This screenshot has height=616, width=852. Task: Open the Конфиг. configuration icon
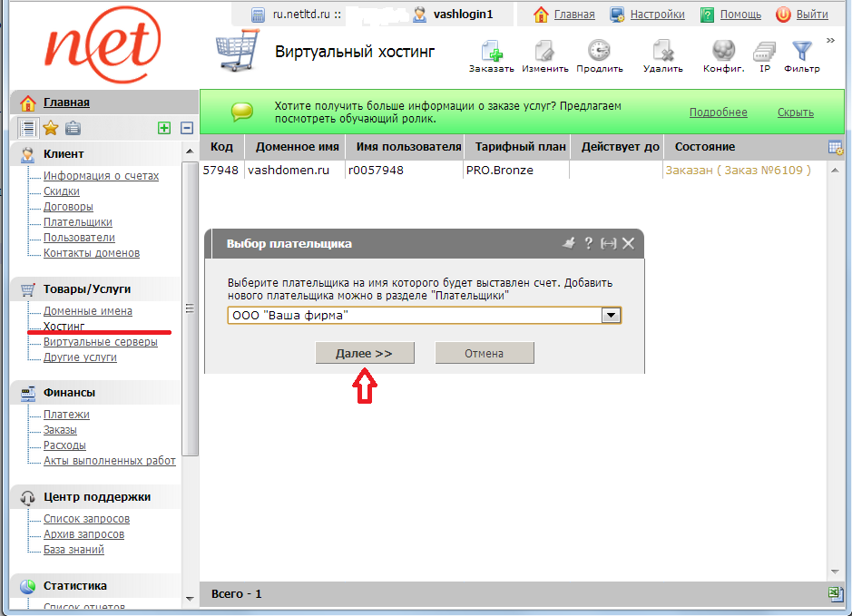[723, 53]
